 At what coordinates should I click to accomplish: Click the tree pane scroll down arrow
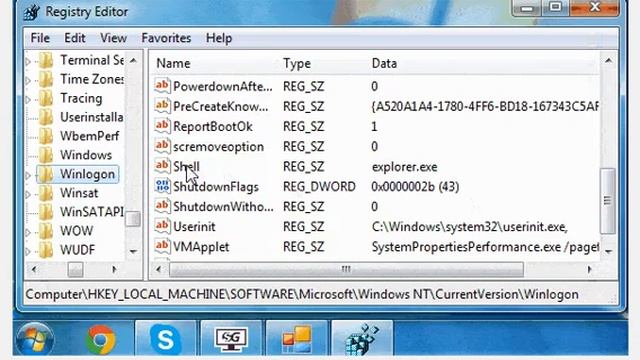133,251
